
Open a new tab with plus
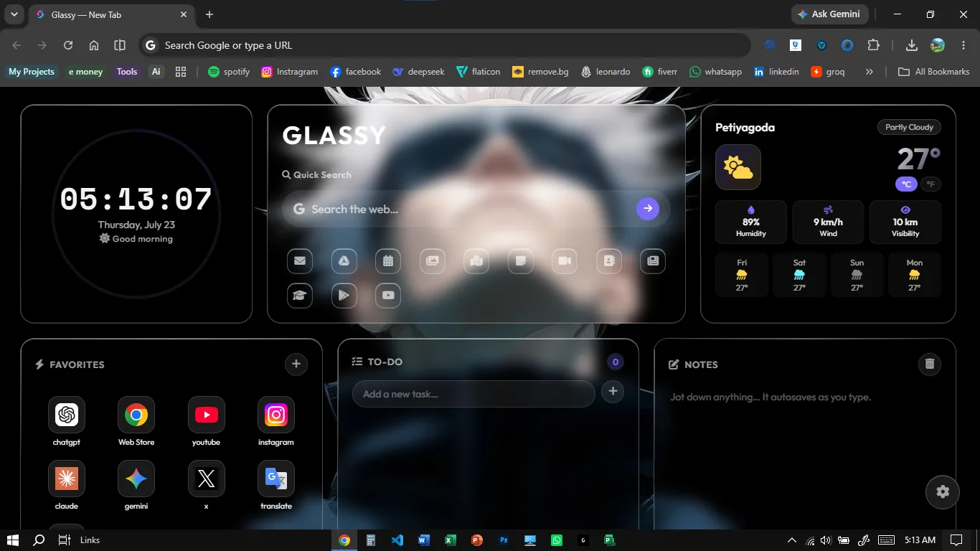209,14
